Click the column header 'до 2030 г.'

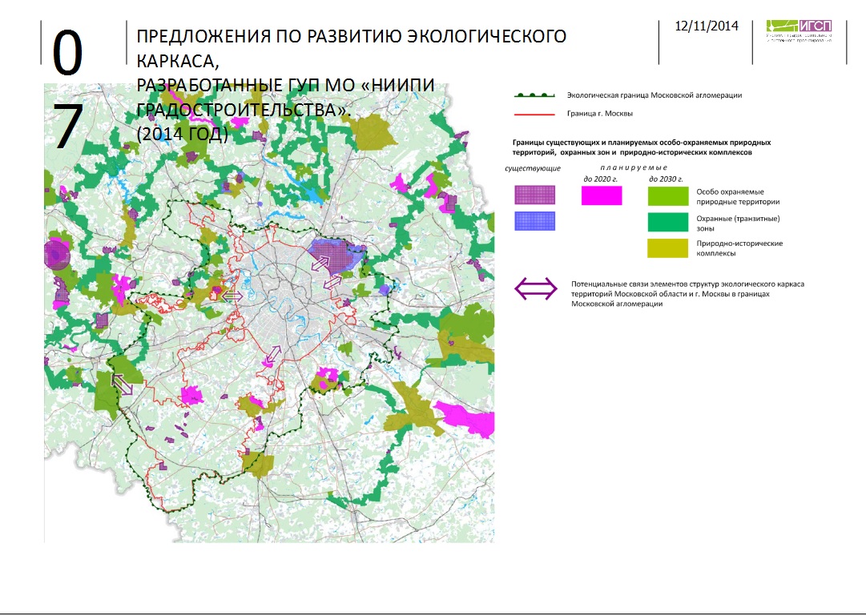pos(666,179)
